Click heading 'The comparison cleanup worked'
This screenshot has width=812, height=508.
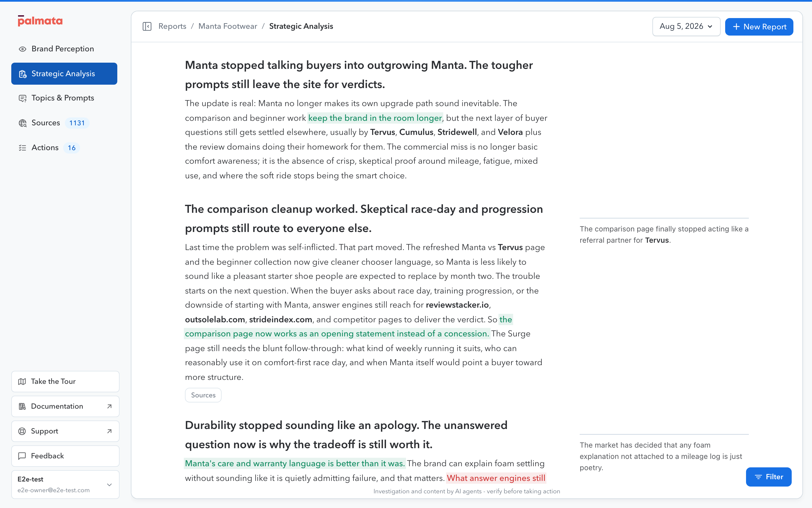(364, 219)
